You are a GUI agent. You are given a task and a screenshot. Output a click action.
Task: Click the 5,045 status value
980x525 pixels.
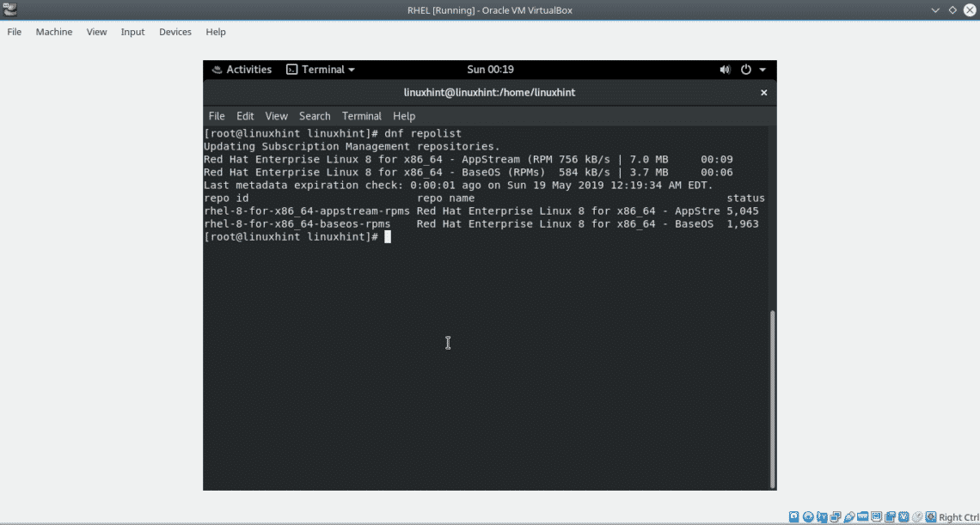[743, 212]
